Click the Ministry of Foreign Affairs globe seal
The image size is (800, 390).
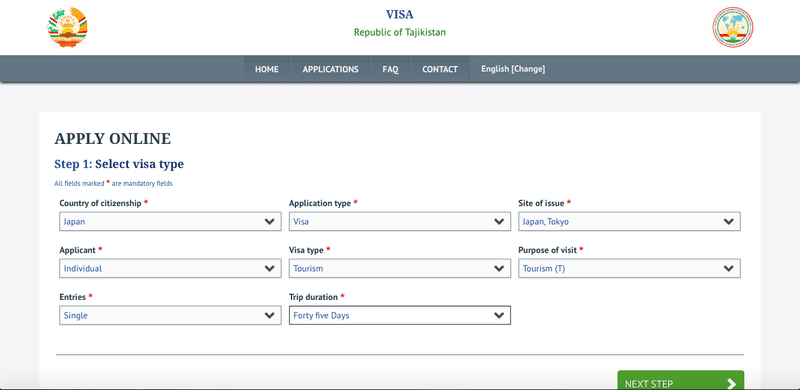[733, 28]
